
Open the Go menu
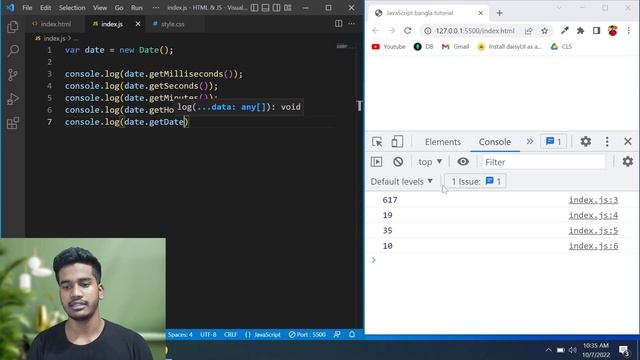point(119,8)
